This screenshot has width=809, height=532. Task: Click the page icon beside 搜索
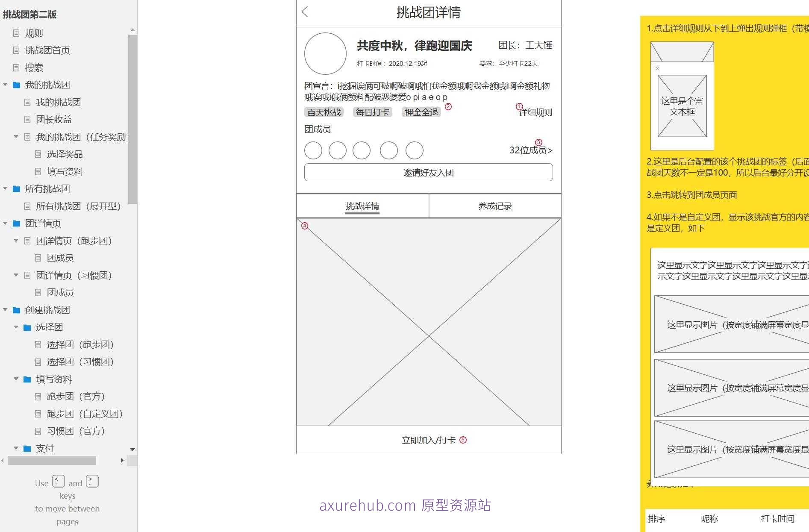16,68
